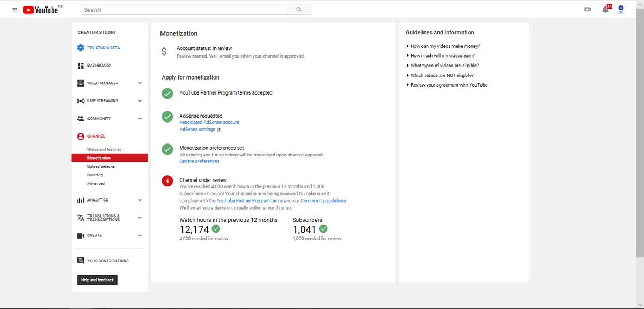Viewport: 644px width, 309px height.
Task: Click the '12,174' watch hours value
Action: coord(194,229)
